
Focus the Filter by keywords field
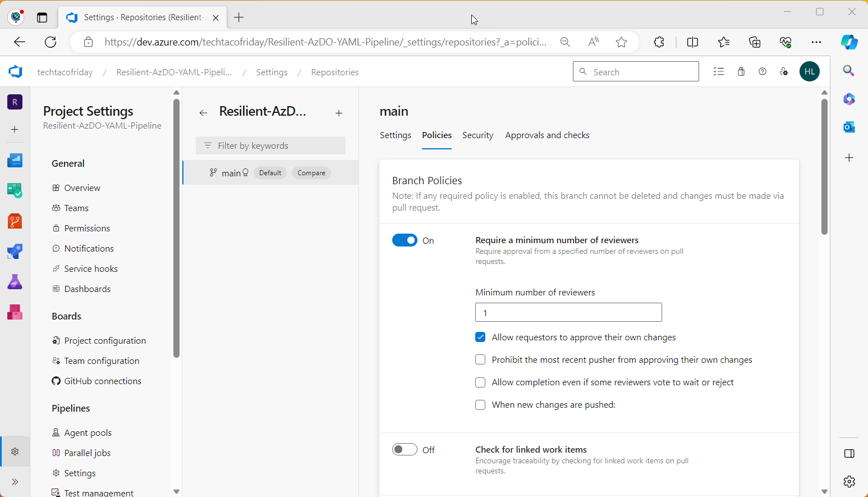tap(270, 145)
